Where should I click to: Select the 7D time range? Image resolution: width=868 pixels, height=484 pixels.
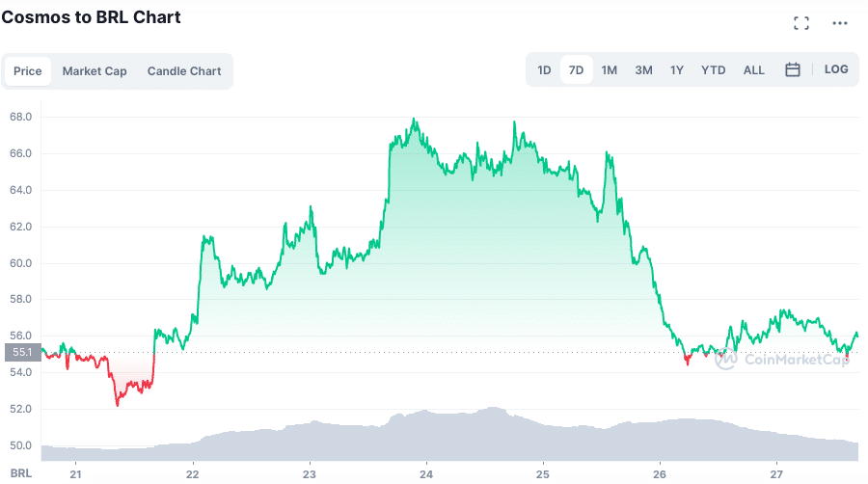[x=577, y=70]
